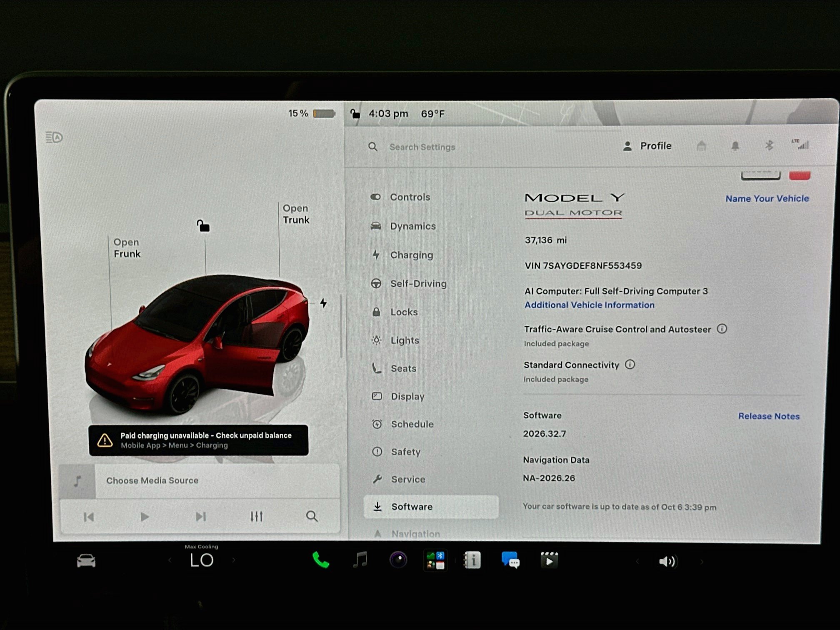Toggle the auto high beam headlight icon
Screen dimensions: 840x630
pyautogui.click(x=54, y=137)
